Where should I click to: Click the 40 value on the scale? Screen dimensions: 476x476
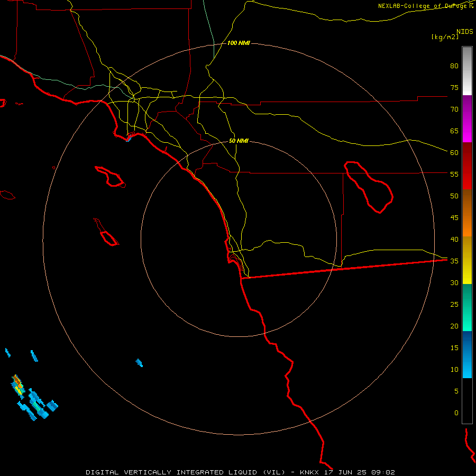pos(454,239)
